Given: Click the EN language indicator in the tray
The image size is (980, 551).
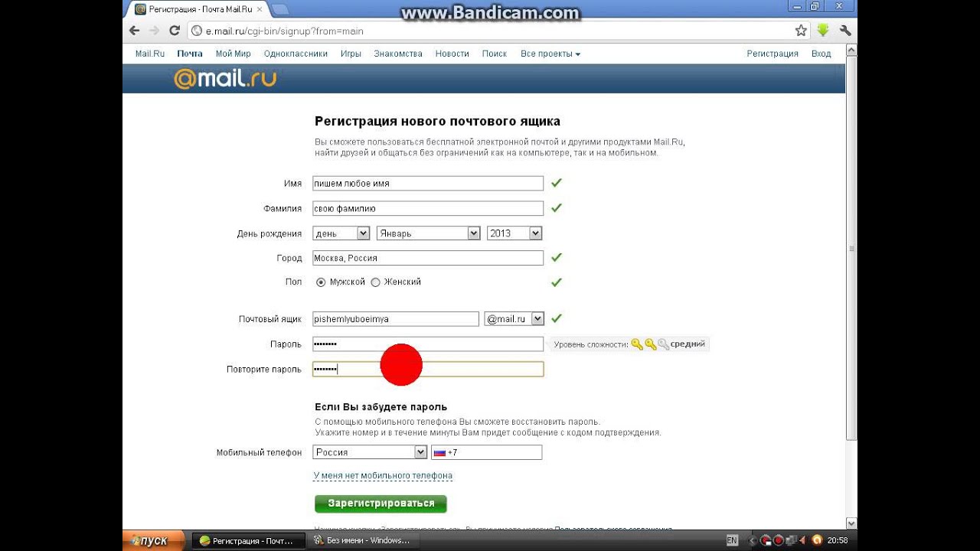Looking at the screenshot, I should [732, 540].
